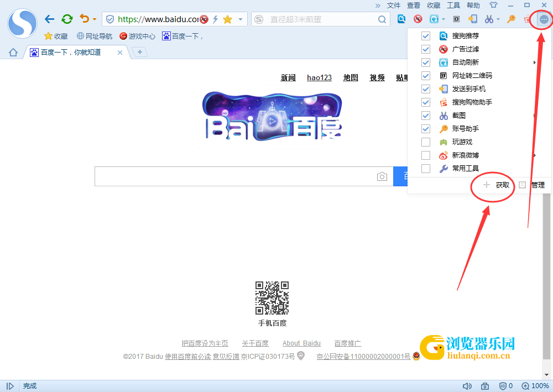This screenshot has height=392, width=553.
Task: Open a new tab with plus button
Action: (x=140, y=52)
